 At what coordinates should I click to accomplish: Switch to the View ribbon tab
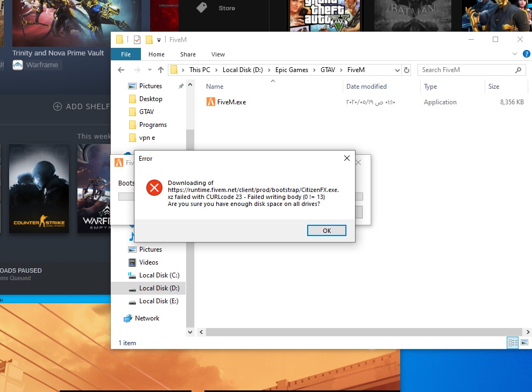coord(218,54)
